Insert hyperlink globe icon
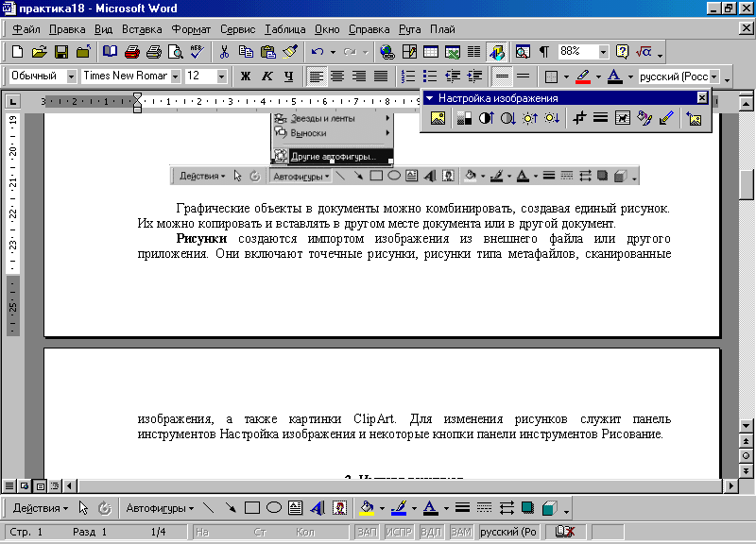The image size is (756, 544). point(387,52)
